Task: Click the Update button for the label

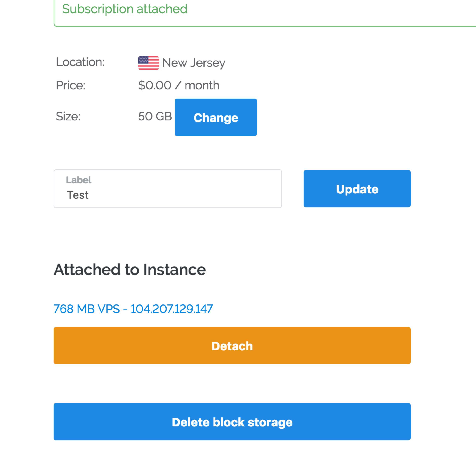Action: click(357, 189)
